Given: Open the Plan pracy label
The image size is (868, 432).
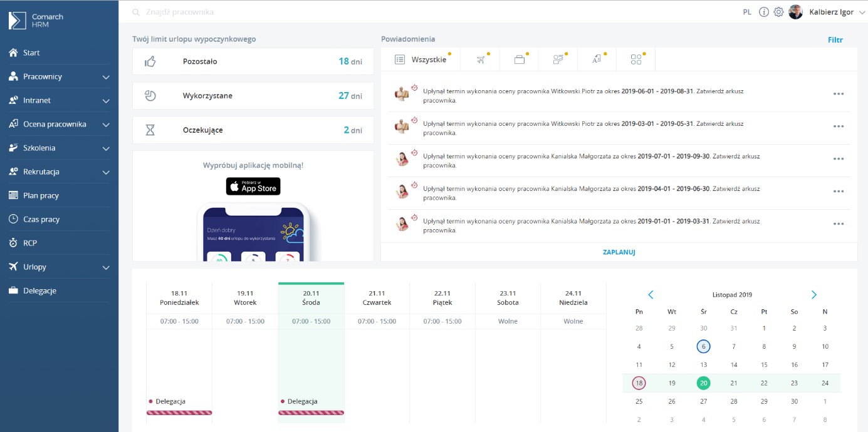Looking at the screenshot, I should tap(41, 196).
